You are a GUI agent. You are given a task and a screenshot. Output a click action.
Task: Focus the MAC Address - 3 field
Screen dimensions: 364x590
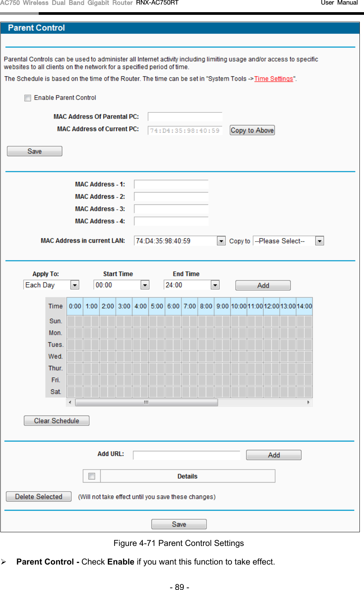171,209
